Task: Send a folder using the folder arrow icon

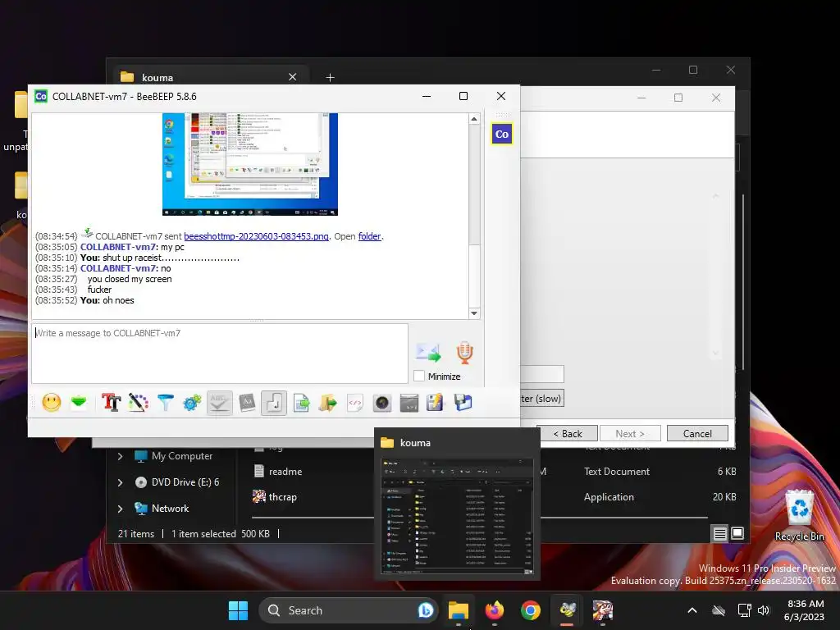Action: tap(328, 402)
